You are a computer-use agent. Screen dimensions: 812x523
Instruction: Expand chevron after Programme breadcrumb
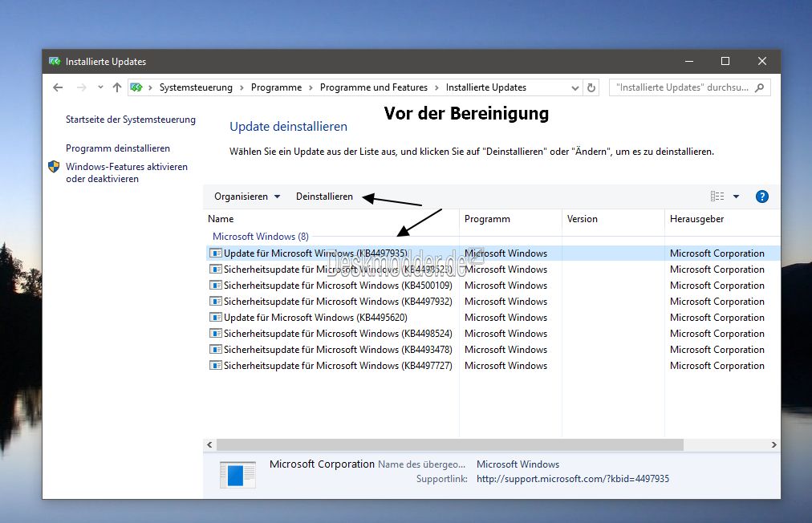[311, 88]
